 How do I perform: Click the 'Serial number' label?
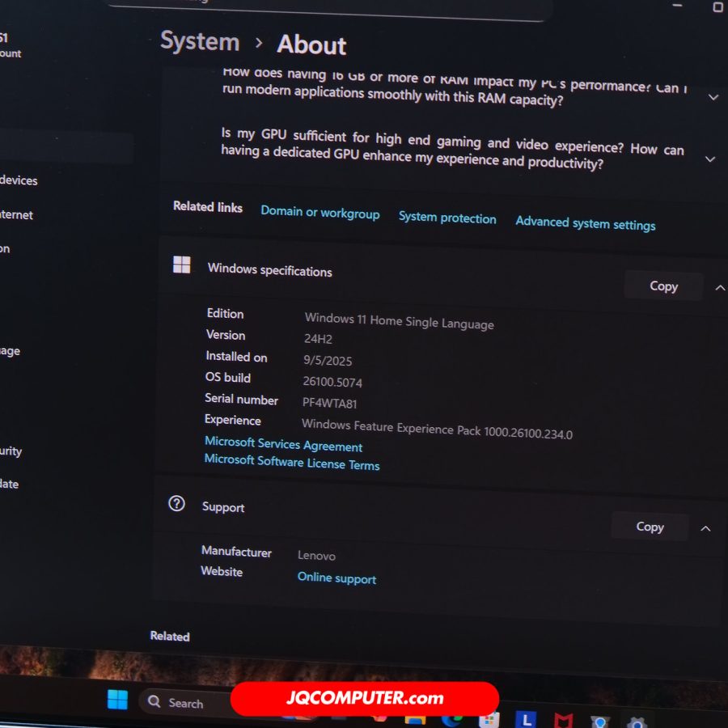coord(241,400)
